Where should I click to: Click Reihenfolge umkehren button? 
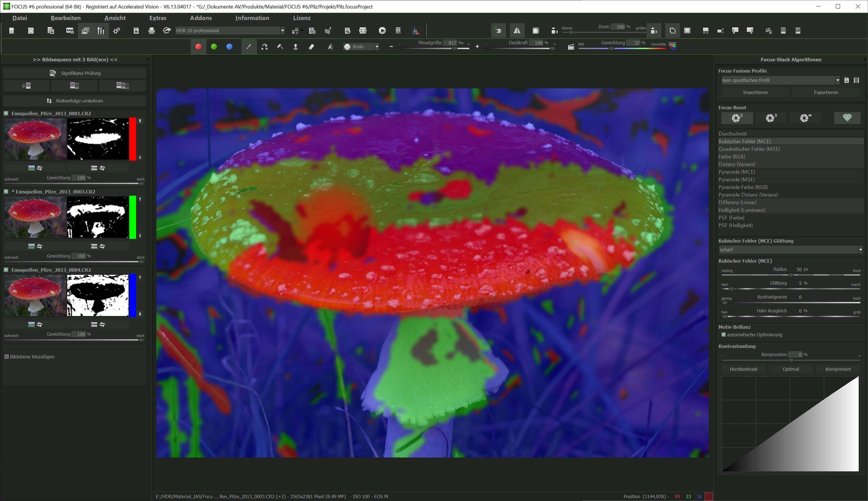point(75,101)
